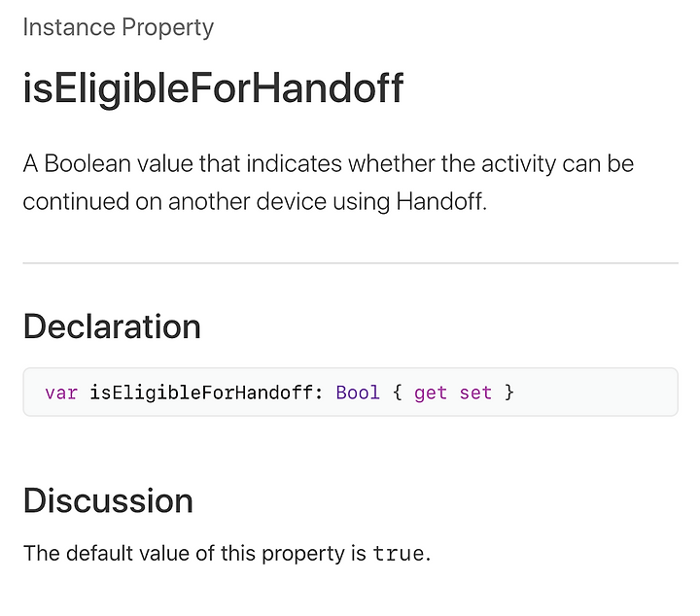Click the 'Instance Property' eyebrow label

pyautogui.click(x=119, y=27)
